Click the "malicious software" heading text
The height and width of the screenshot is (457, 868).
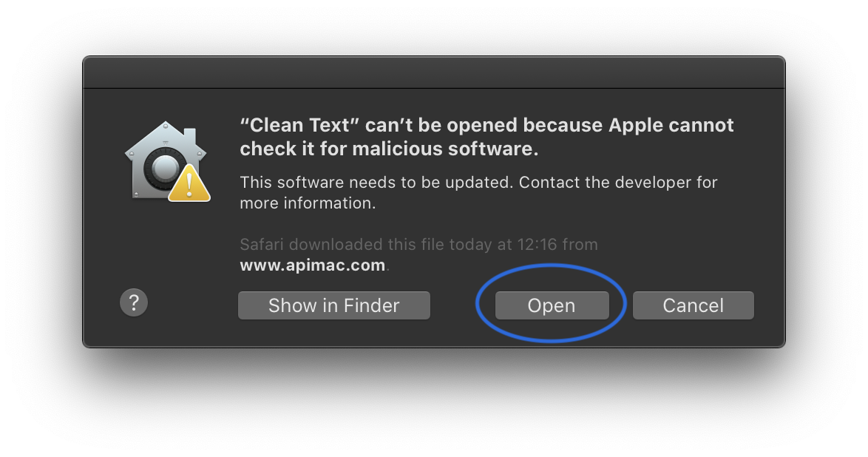(445, 149)
